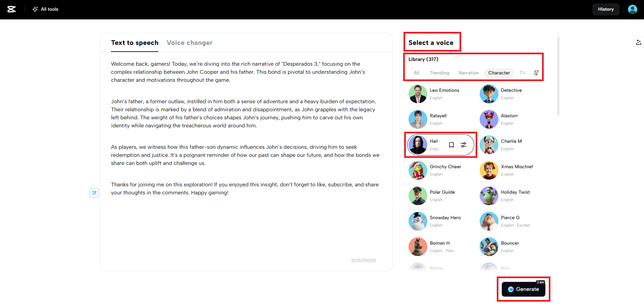Switch to the Voice changer tab
Image resolution: width=644 pixels, height=307 pixels.
point(190,43)
